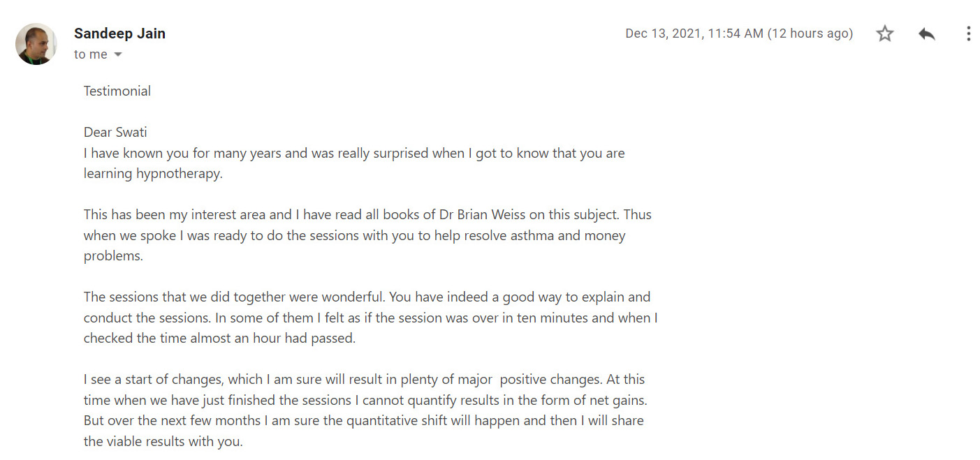Screen dimensions: 980x460
Task: Open the three-dot More options menu
Action: [x=968, y=34]
